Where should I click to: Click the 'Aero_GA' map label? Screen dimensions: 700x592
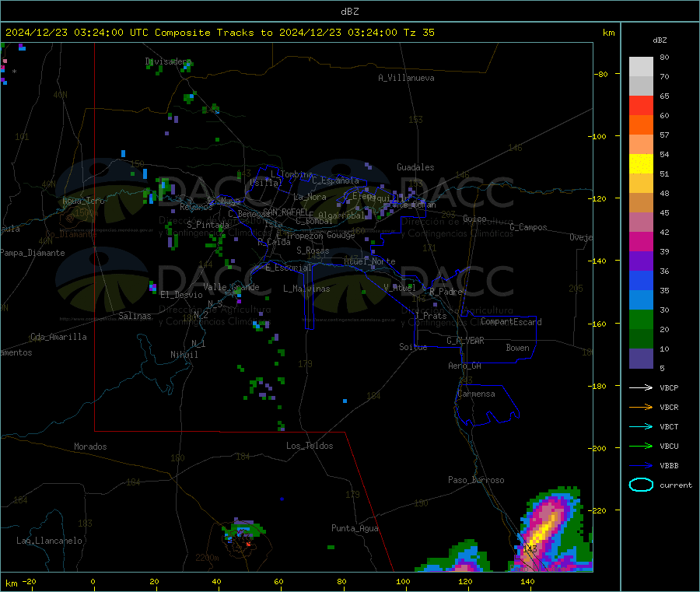464,366
